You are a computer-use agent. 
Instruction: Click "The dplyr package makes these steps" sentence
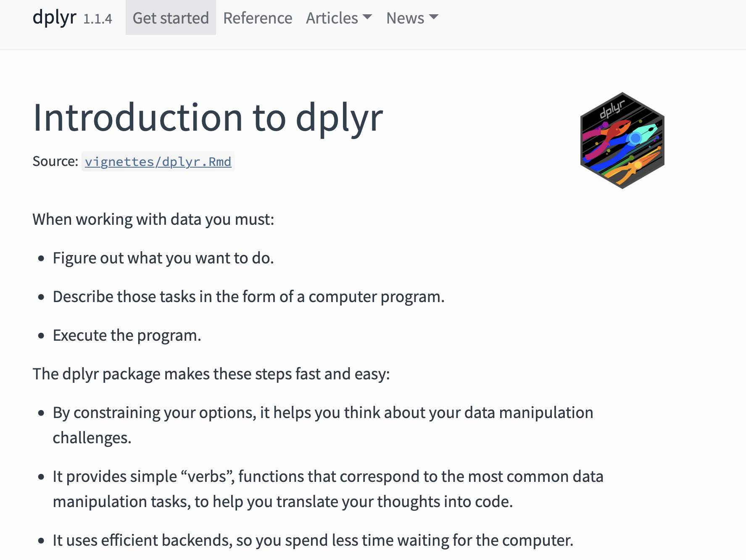point(211,374)
